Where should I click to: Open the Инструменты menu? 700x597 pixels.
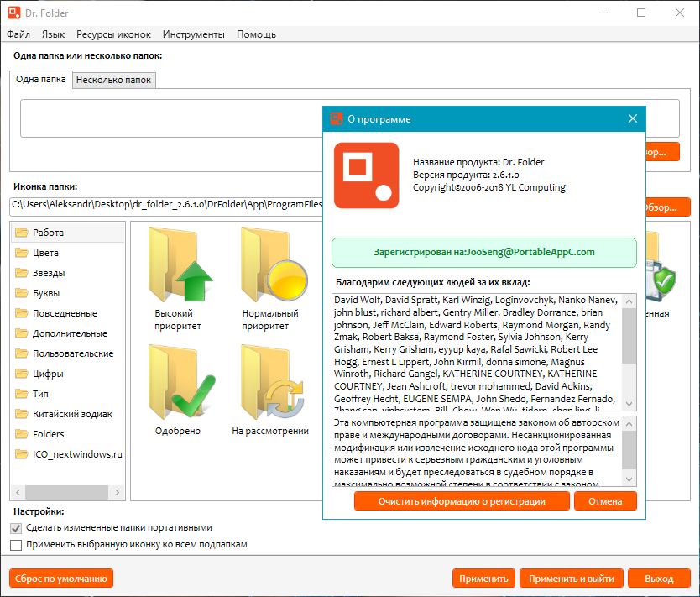coord(193,34)
